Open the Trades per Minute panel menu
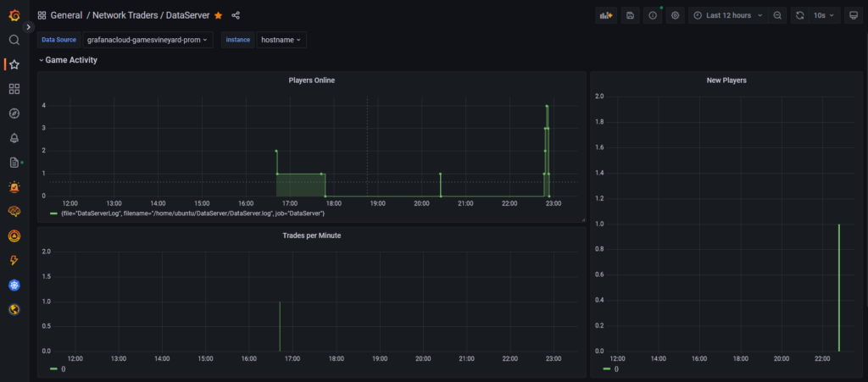868x382 pixels. click(x=312, y=235)
